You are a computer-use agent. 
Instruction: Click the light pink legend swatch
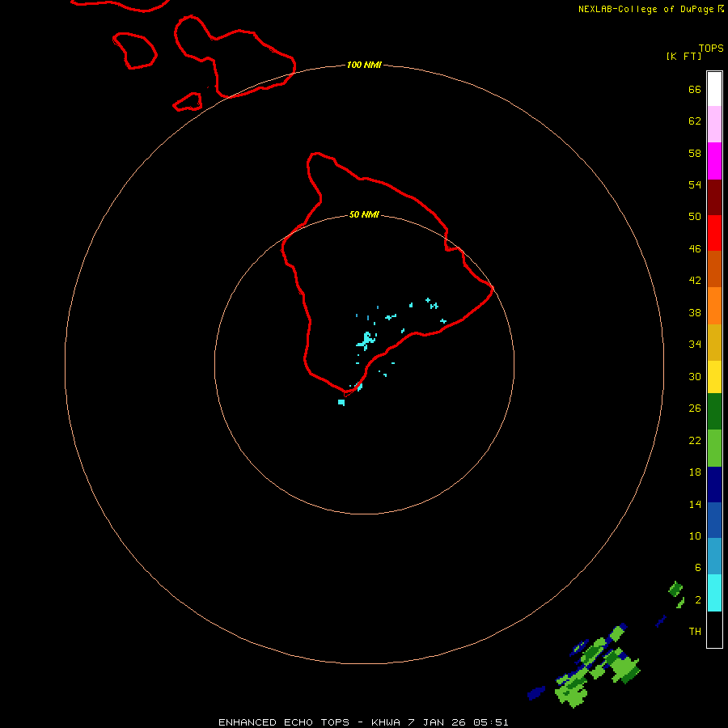pos(714,124)
